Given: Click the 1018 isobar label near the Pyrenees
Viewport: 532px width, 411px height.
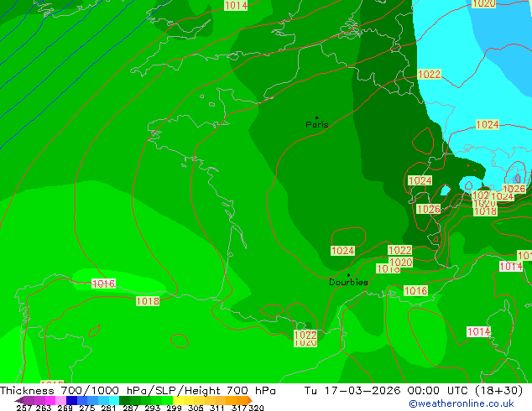Looking at the screenshot, I should coord(148,301).
